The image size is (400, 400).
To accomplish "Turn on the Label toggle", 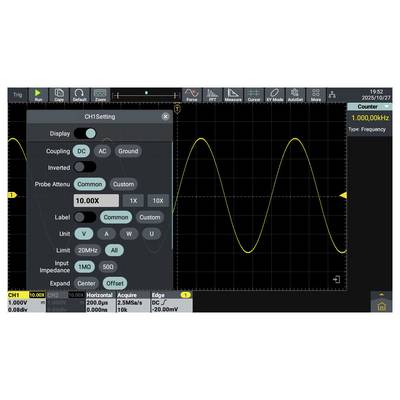I will coord(85,217).
